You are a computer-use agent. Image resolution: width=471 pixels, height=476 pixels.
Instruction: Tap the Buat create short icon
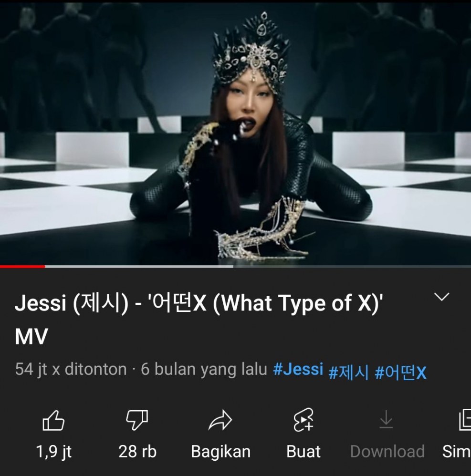[x=304, y=421]
